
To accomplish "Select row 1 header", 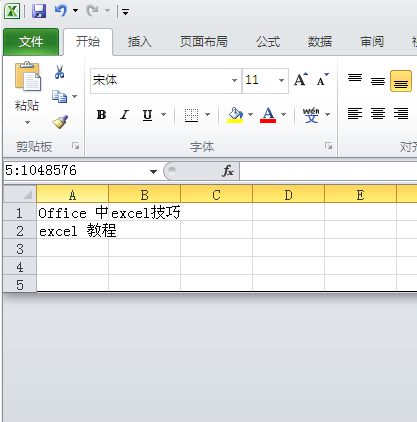I will click(20, 212).
